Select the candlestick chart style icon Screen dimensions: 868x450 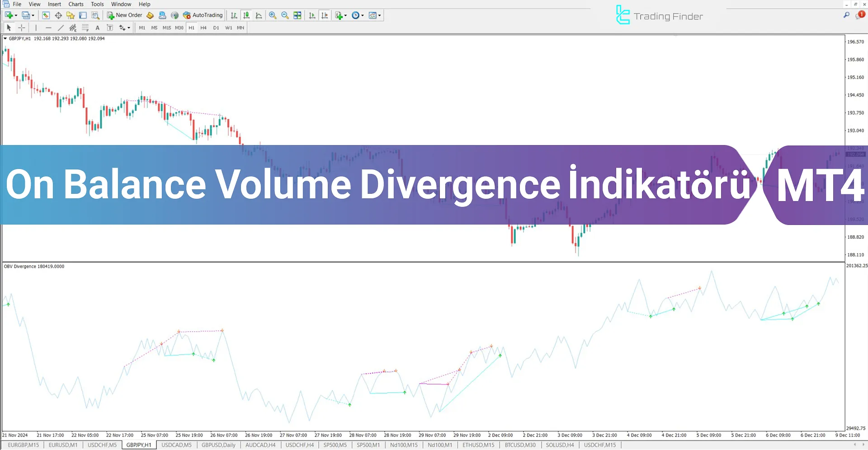click(246, 15)
